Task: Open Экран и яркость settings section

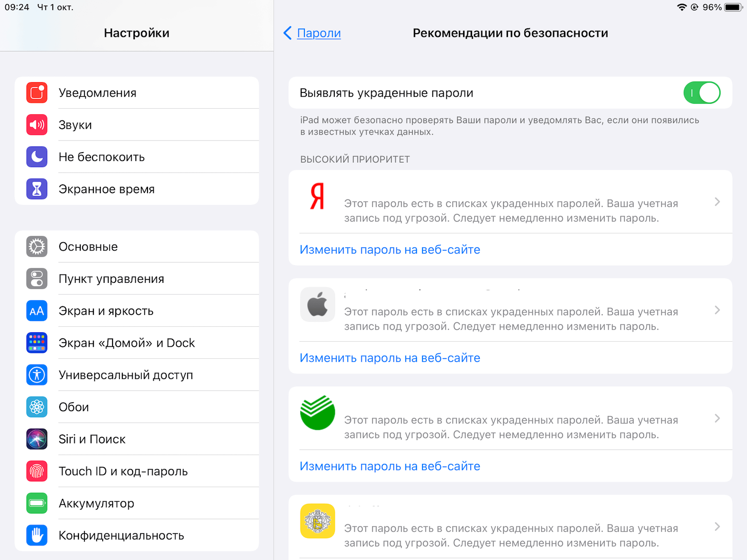Action: pyautogui.click(x=137, y=311)
